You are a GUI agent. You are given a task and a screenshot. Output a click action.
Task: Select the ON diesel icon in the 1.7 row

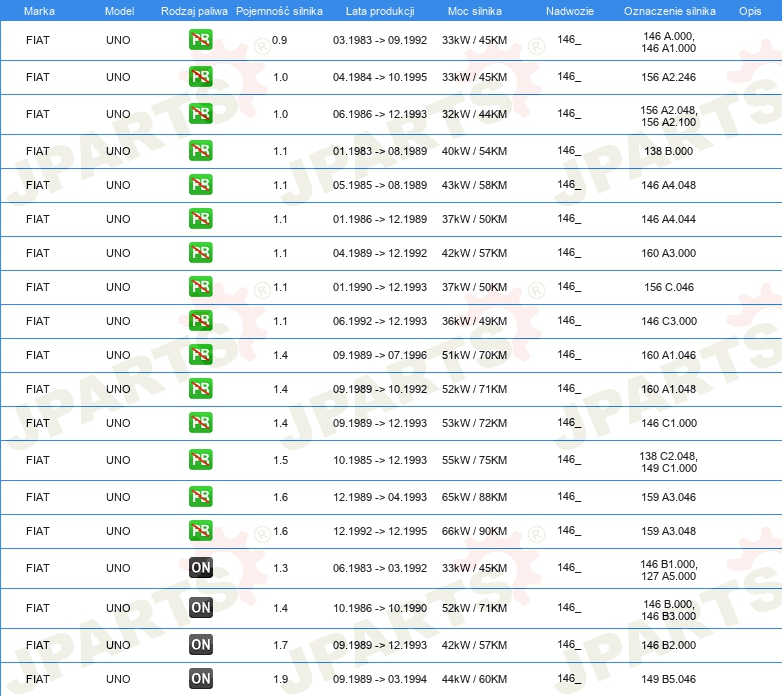point(200,645)
